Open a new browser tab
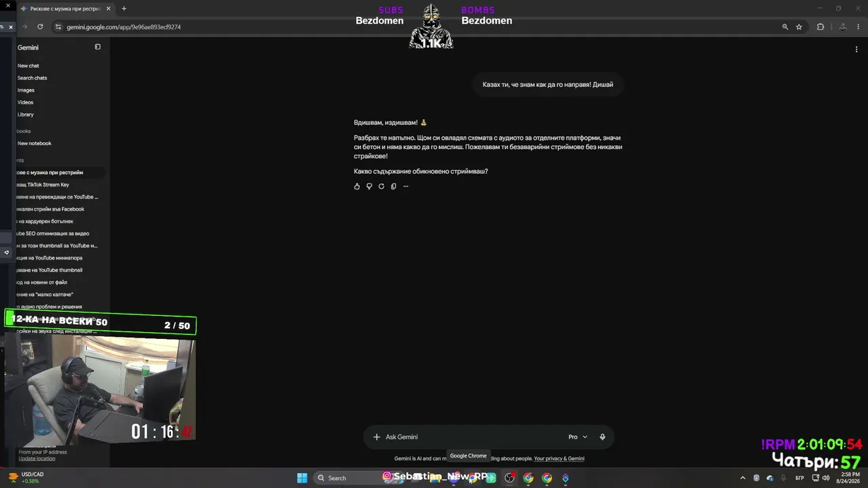 pyautogui.click(x=123, y=9)
